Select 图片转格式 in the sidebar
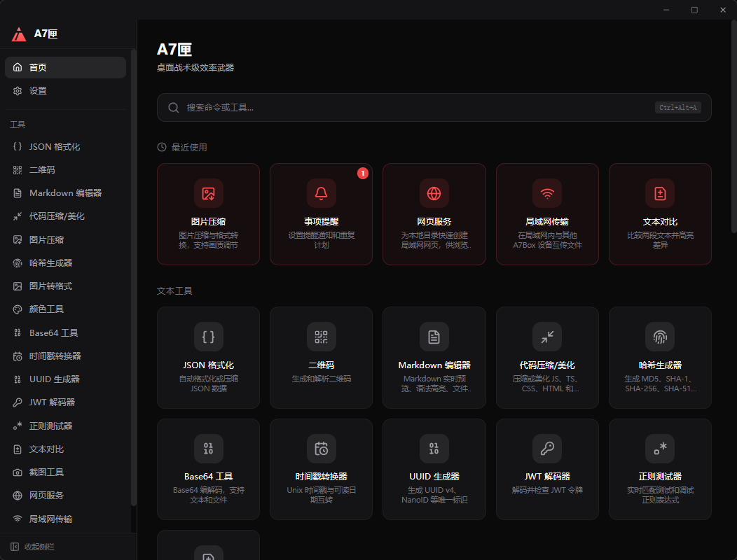737x560 pixels. (x=65, y=286)
